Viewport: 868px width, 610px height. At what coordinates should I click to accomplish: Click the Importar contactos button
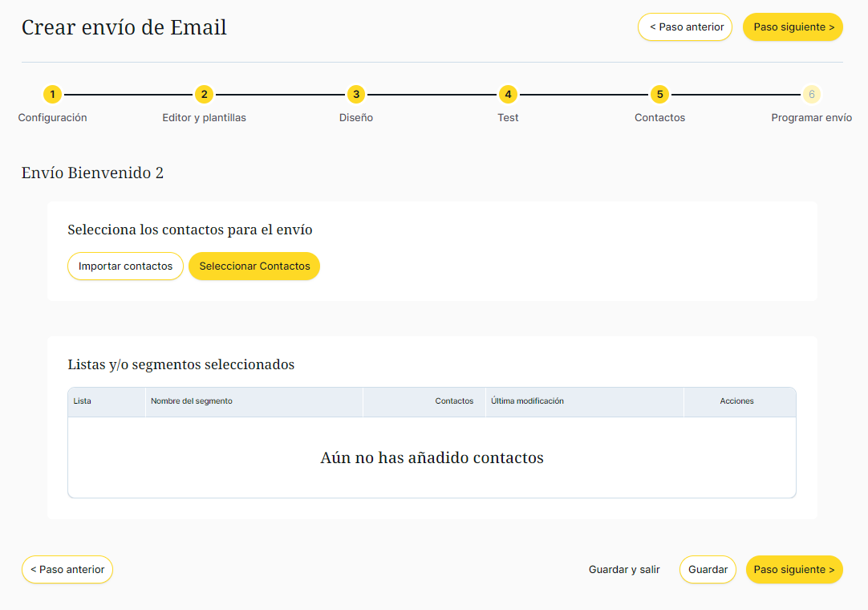[125, 266]
